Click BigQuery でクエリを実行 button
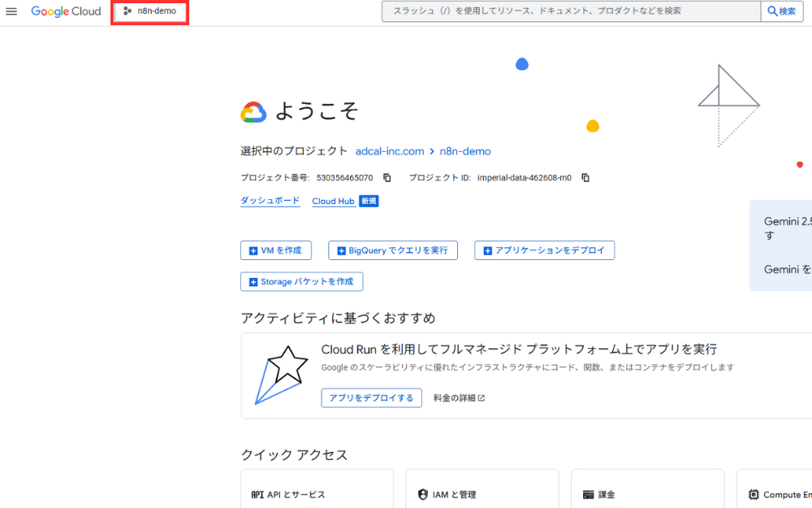This screenshot has width=812, height=508. [392, 250]
